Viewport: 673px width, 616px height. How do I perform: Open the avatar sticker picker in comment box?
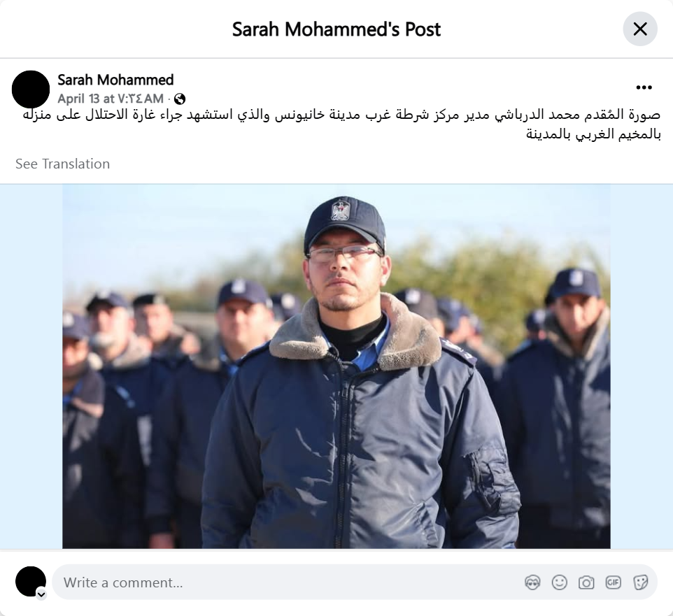coord(532,582)
